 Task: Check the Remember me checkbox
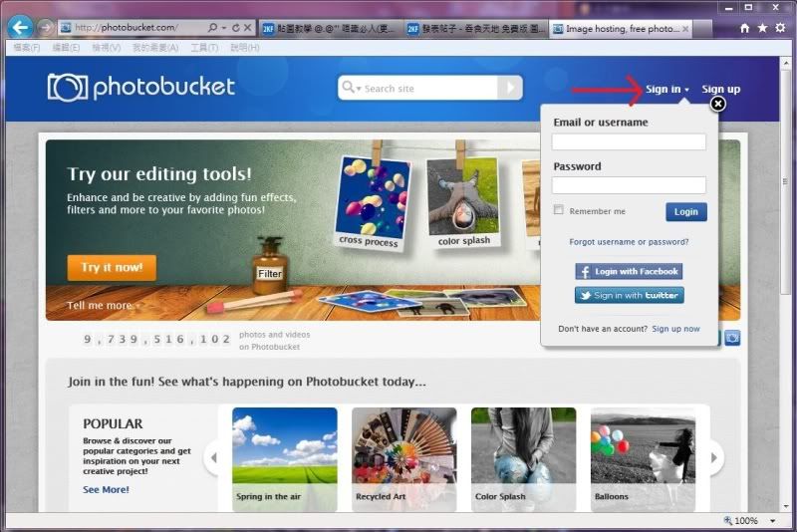559,210
